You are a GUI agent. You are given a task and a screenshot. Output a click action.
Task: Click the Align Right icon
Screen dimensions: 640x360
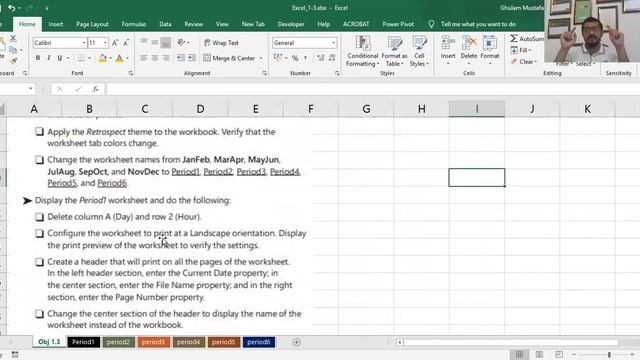(x=165, y=58)
